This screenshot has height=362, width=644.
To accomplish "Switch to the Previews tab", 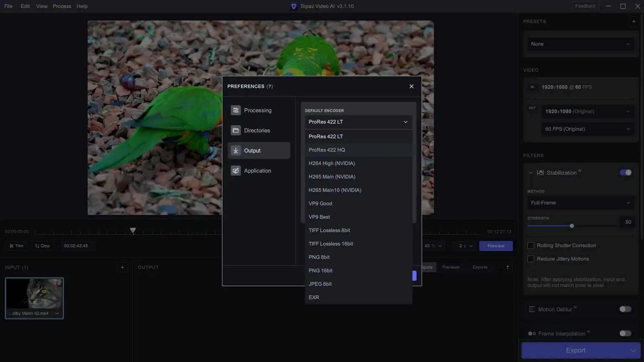I will (451, 267).
